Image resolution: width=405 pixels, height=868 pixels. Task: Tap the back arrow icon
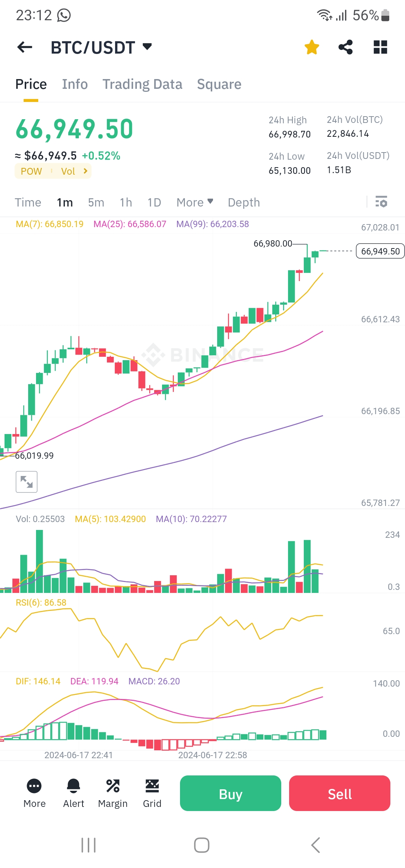pyautogui.click(x=25, y=47)
